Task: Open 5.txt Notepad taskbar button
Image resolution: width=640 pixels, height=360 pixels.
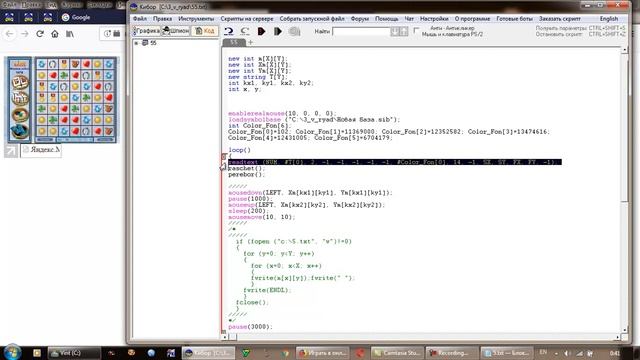Action: click(x=506, y=353)
